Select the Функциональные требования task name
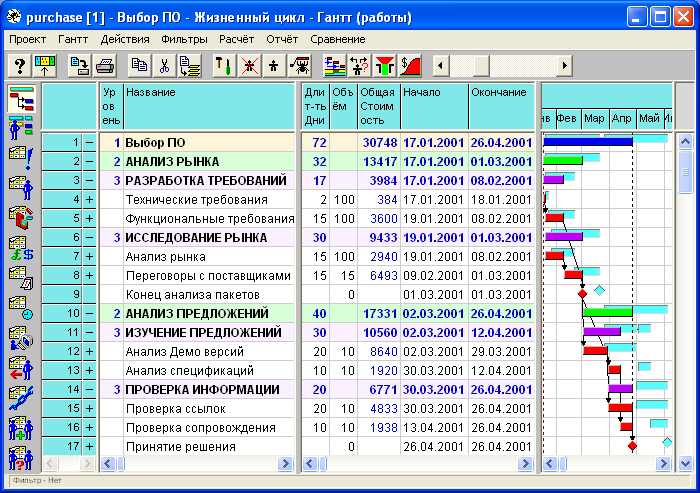 pyautogui.click(x=210, y=219)
